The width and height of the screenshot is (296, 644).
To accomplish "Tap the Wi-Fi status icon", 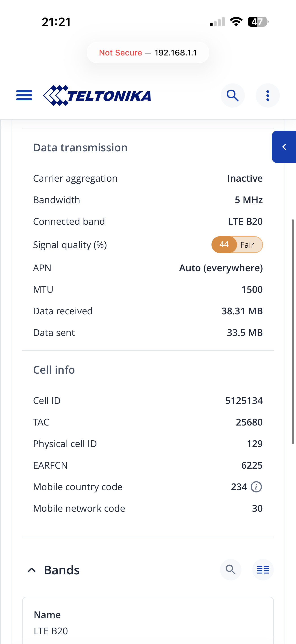I will coord(236,22).
